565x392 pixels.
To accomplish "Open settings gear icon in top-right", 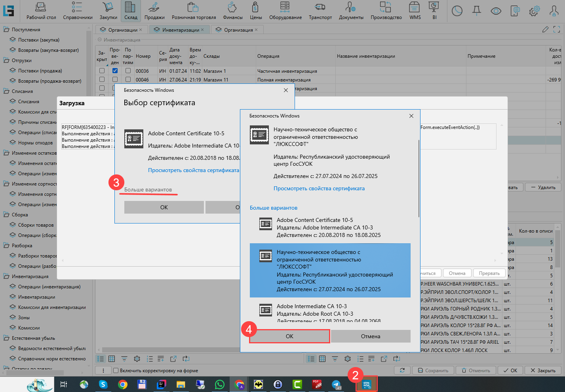I will (535, 11).
